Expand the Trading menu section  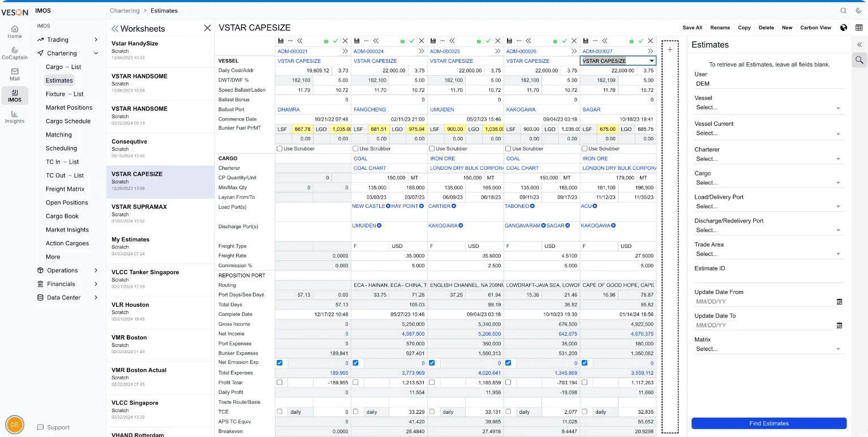[x=68, y=40]
